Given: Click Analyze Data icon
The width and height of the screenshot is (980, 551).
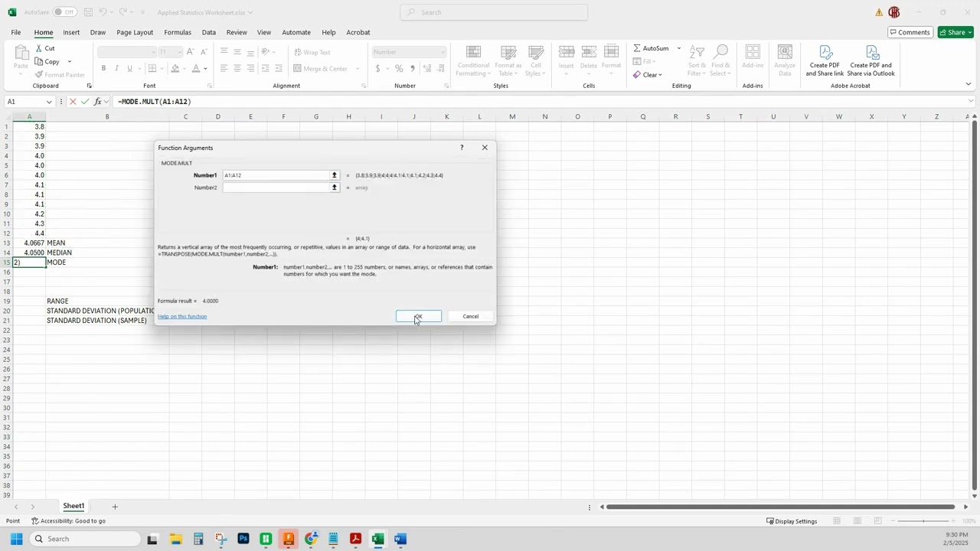Looking at the screenshot, I should (x=785, y=52).
